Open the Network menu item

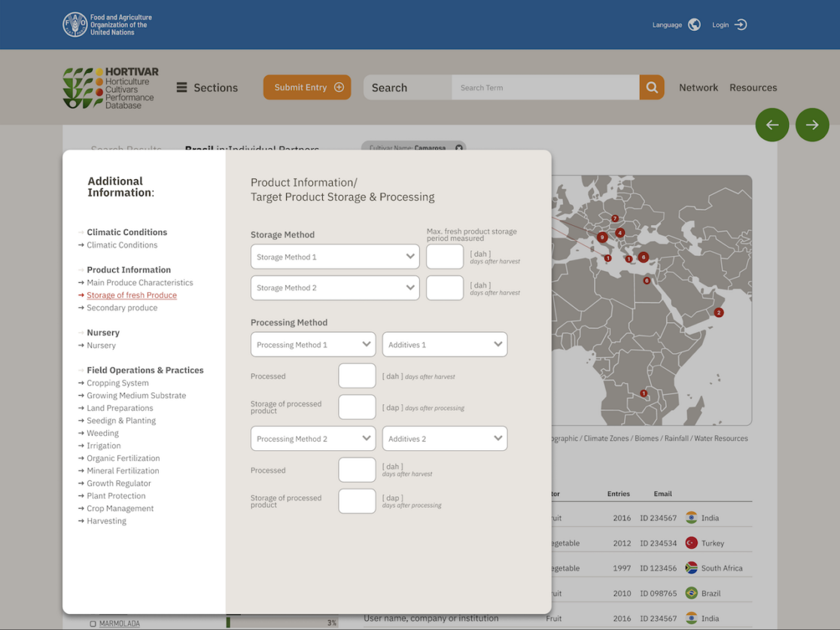(x=698, y=87)
